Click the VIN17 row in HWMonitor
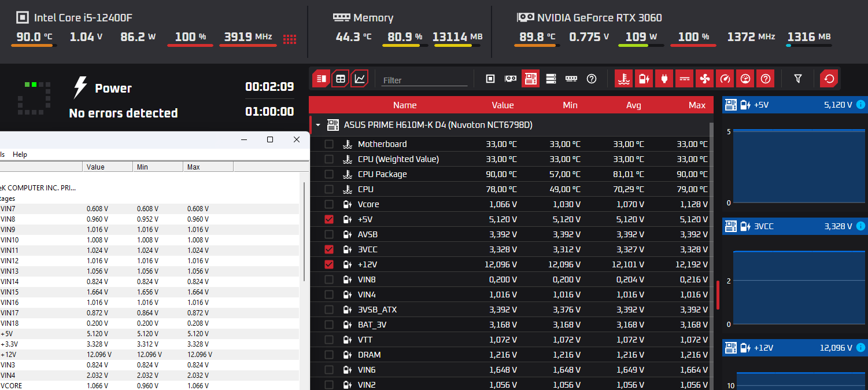868x390 pixels. click(x=149, y=313)
